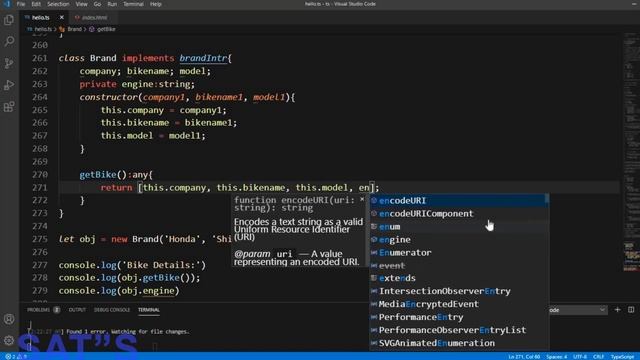640x360 pixels.
Task: Click line number 270 in the gutter
Action: point(40,174)
